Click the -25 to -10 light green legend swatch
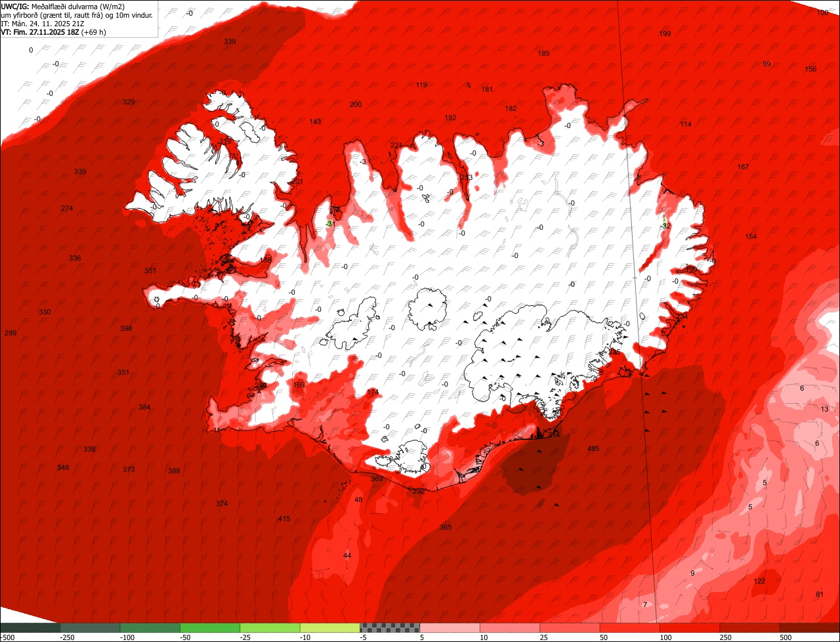This screenshot has width=840, height=642. 270,628
